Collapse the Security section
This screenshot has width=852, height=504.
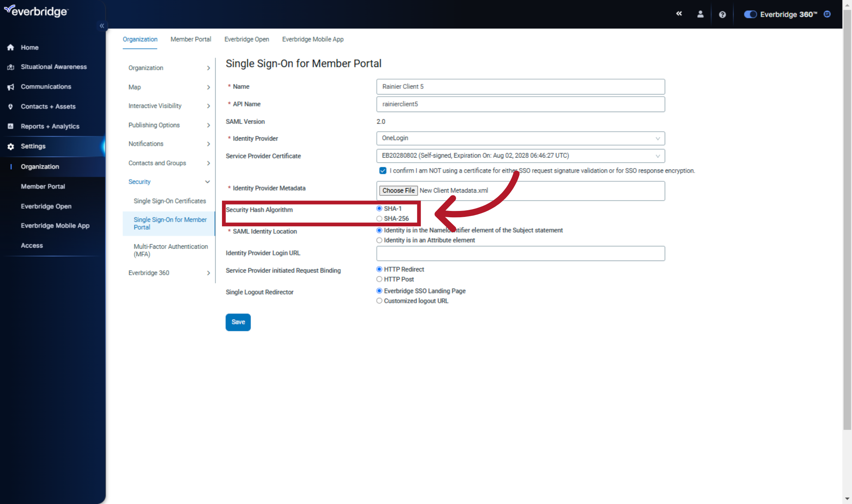(x=207, y=182)
